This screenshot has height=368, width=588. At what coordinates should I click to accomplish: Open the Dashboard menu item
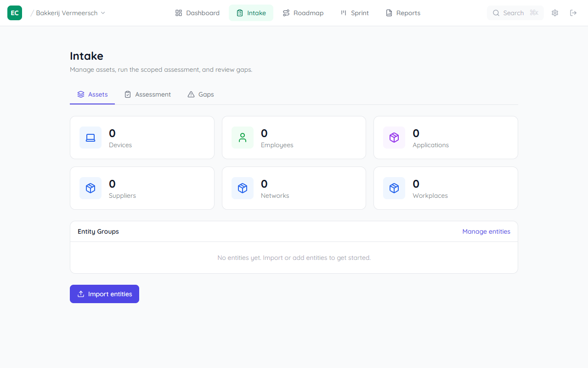[x=197, y=13]
